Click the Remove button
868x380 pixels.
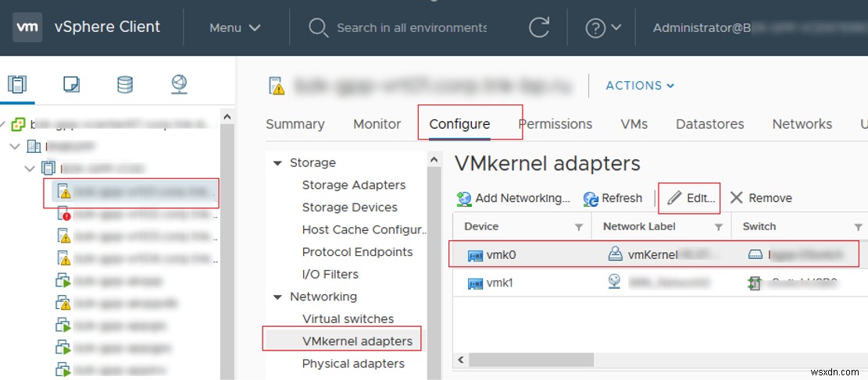(x=761, y=198)
